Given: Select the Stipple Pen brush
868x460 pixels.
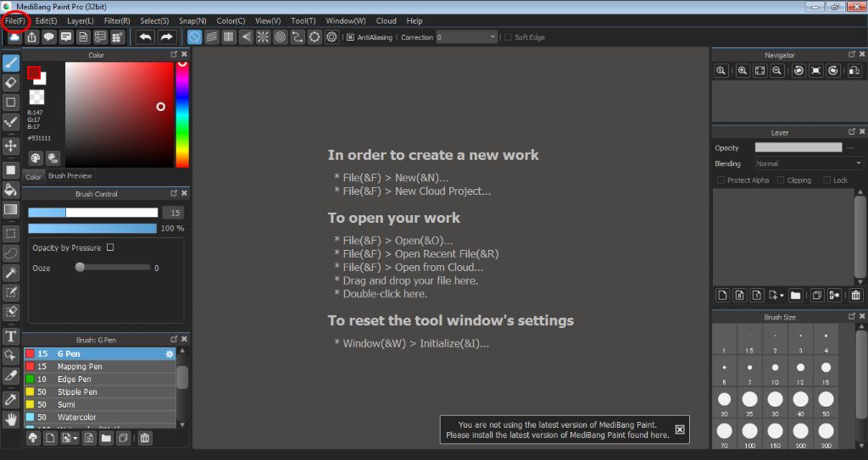Looking at the screenshot, I should pyautogui.click(x=100, y=391).
